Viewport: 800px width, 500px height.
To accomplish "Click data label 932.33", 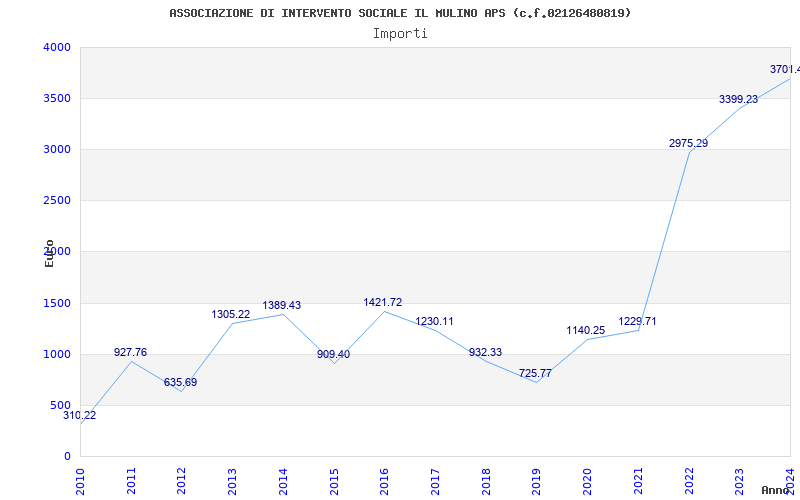I will point(485,352).
